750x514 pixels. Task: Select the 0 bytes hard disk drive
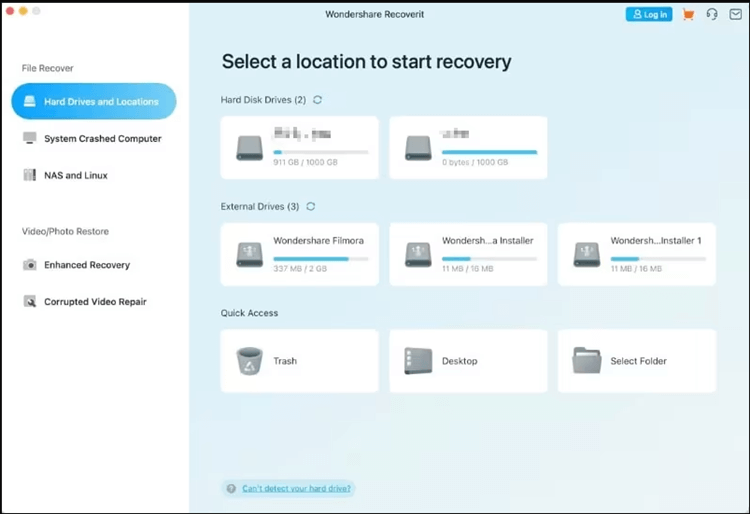pyautogui.click(x=467, y=148)
